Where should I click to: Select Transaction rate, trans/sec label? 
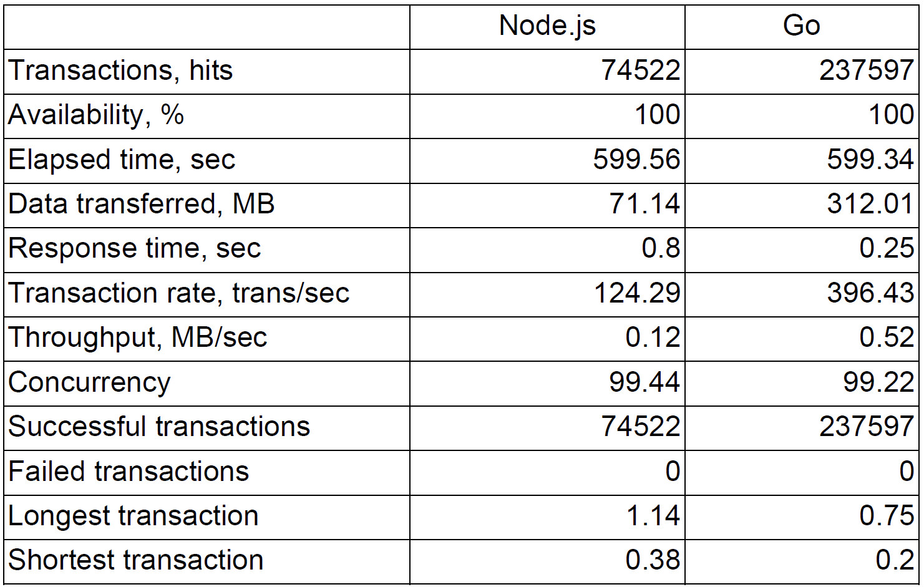[x=179, y=294]
